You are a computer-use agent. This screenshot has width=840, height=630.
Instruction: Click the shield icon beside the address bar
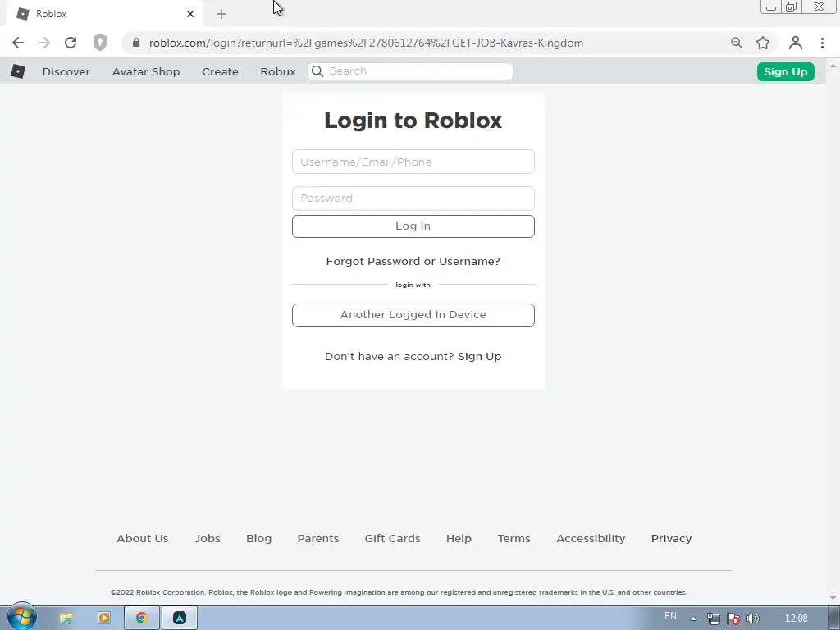point(99,43)
